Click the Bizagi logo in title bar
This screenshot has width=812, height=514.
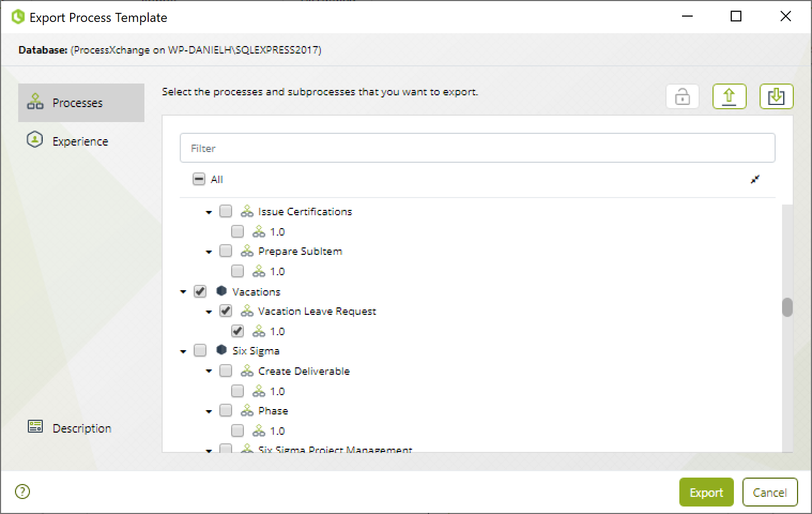click(18, 17)
